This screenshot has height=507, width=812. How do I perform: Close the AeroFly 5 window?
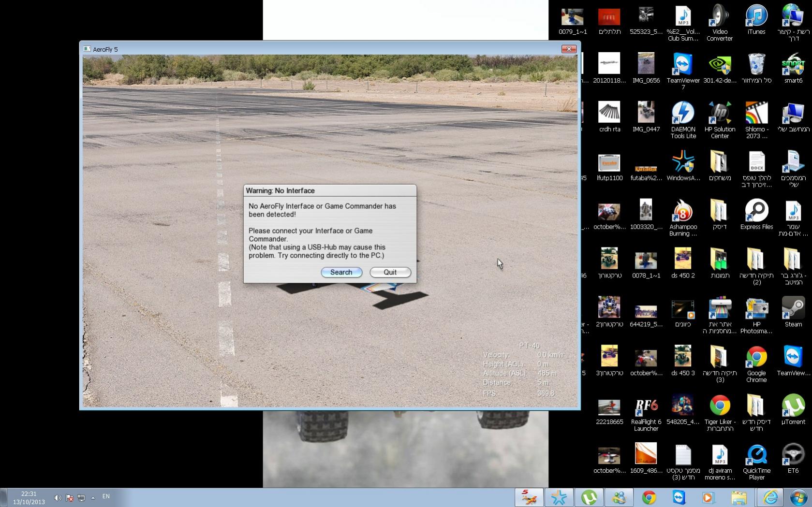(569, 49)
